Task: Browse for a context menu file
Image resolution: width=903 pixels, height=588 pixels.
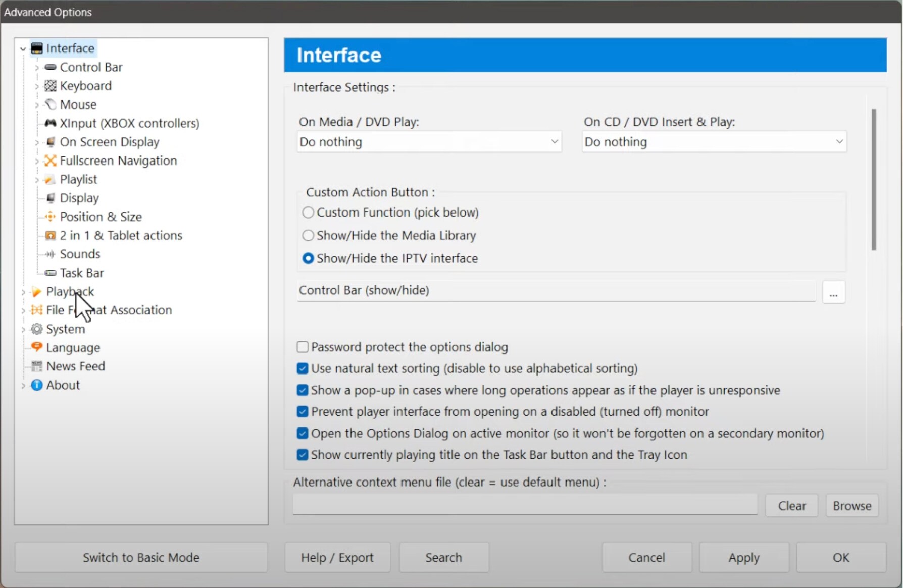Action: tap(852, 506)
